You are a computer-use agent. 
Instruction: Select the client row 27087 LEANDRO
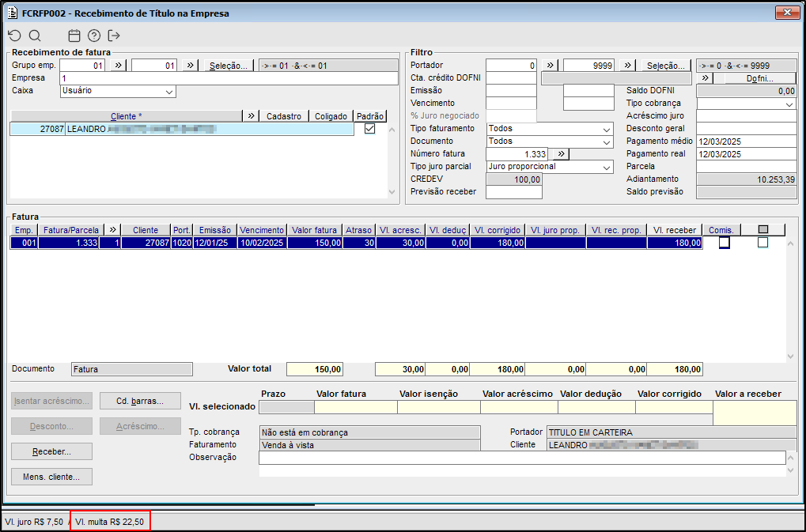tap(182, 129)
